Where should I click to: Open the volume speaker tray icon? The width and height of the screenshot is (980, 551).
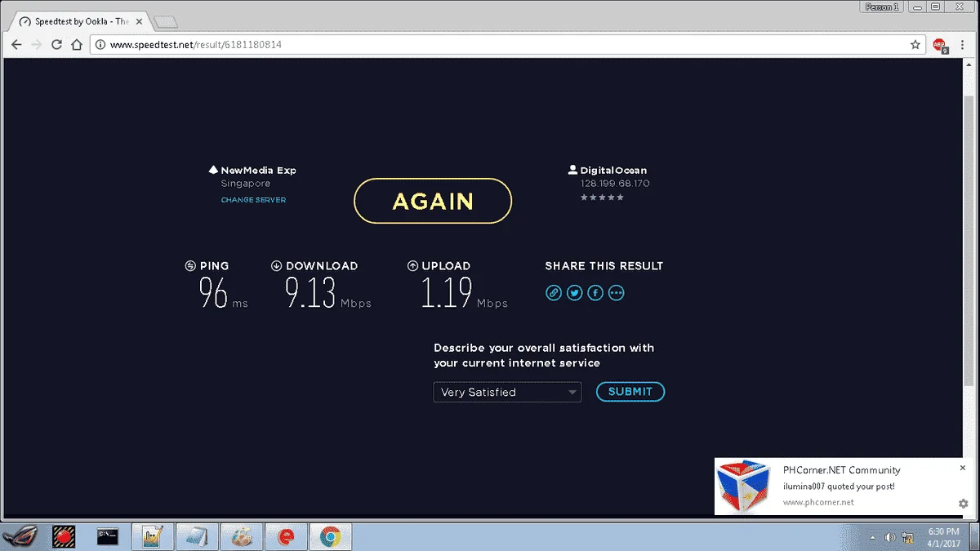tap(889, 537)
